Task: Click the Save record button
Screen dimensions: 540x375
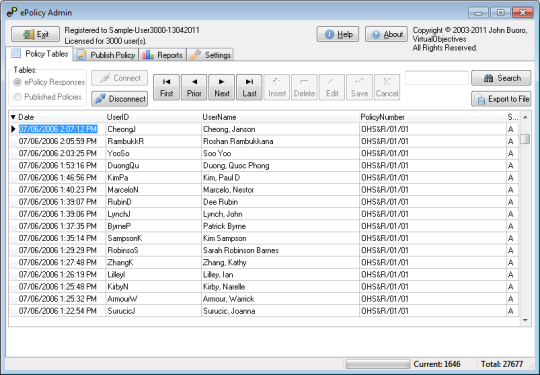Action: click(359, 87)
